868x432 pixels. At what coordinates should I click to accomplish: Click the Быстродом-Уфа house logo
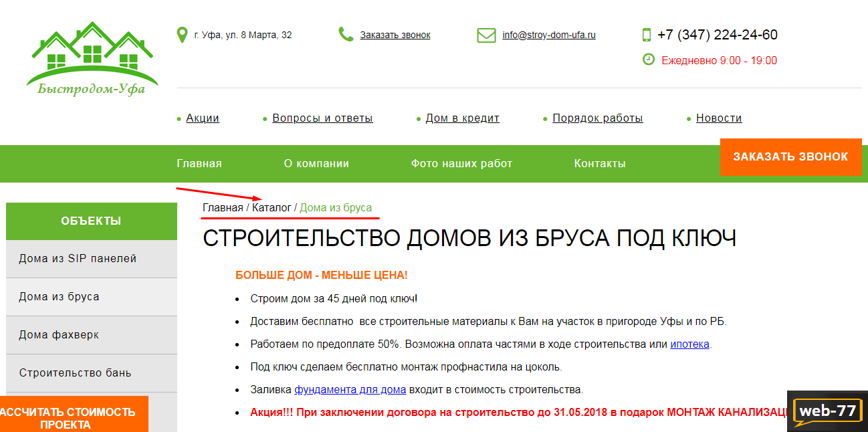[x=92, y=59]
